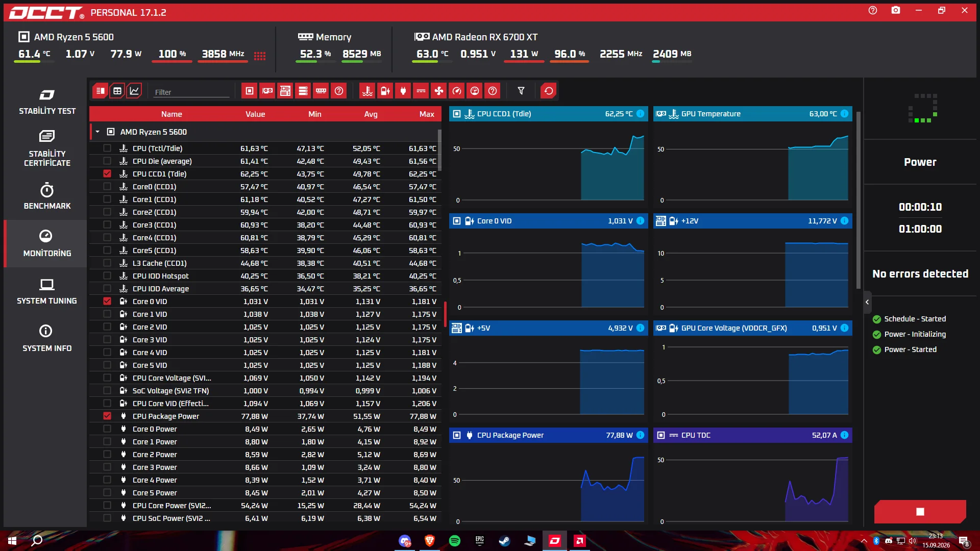Toggle the power plug sensor type filter
The image size is (980, 551).
tap(403, 91)
